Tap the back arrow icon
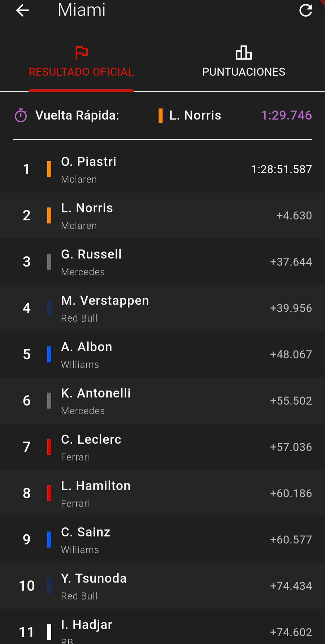 [x=22, y=10]
